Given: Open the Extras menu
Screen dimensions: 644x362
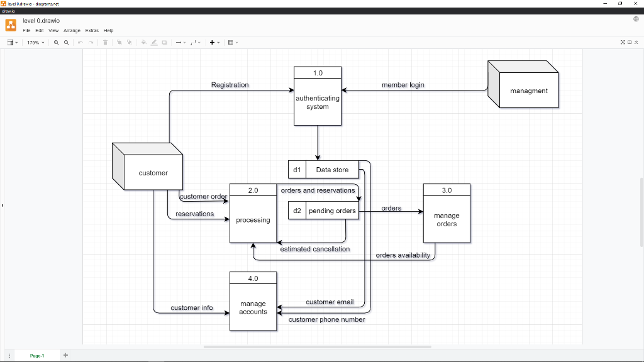Looking at the screenshot, I should coord(92,30).
